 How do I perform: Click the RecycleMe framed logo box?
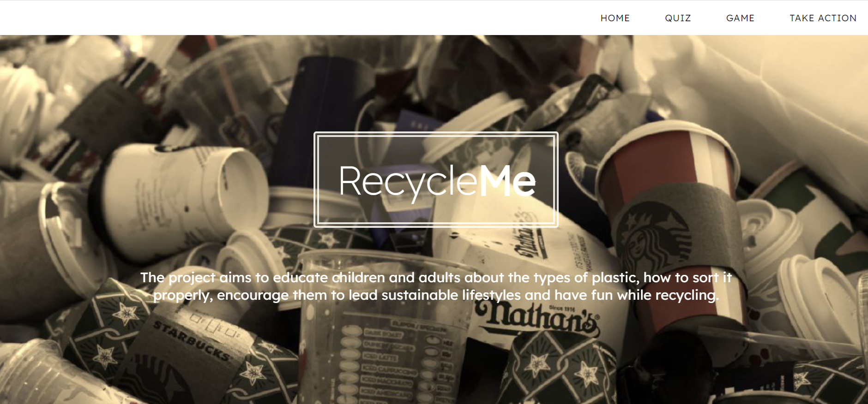436,179
